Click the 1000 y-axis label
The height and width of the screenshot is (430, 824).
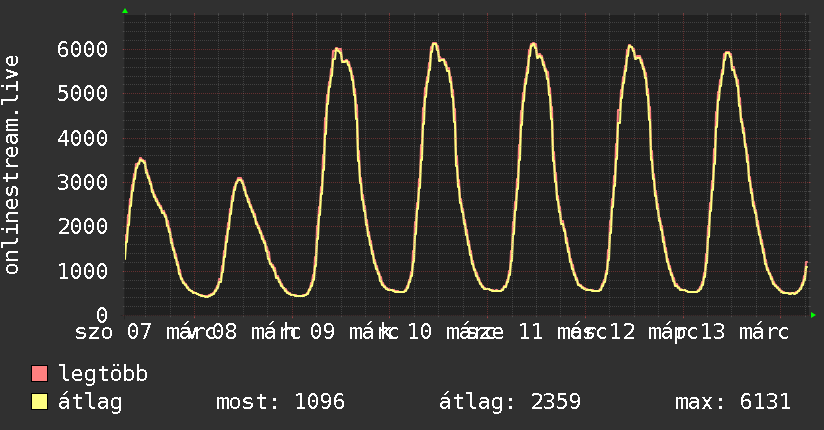click(x=83, y=271)
